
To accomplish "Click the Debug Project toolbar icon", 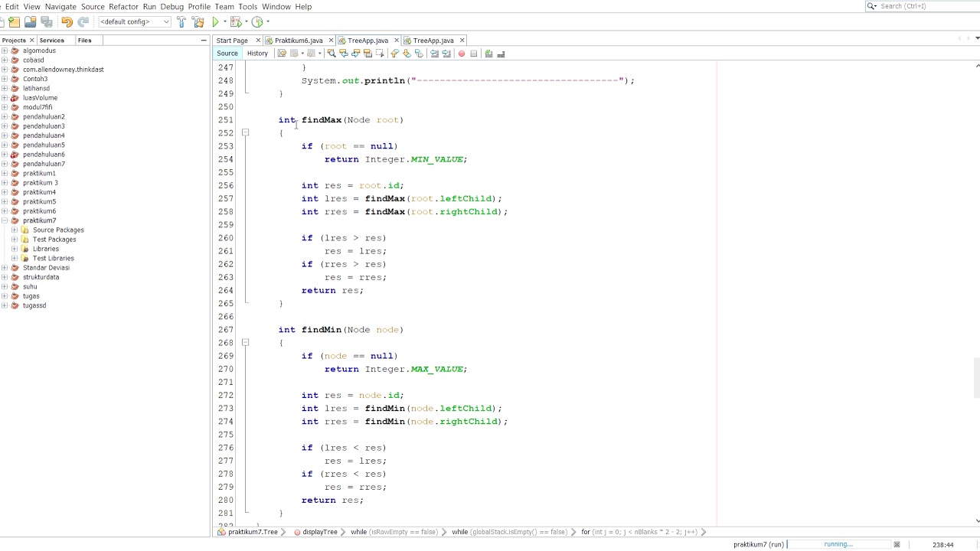I will coord(236,22).
